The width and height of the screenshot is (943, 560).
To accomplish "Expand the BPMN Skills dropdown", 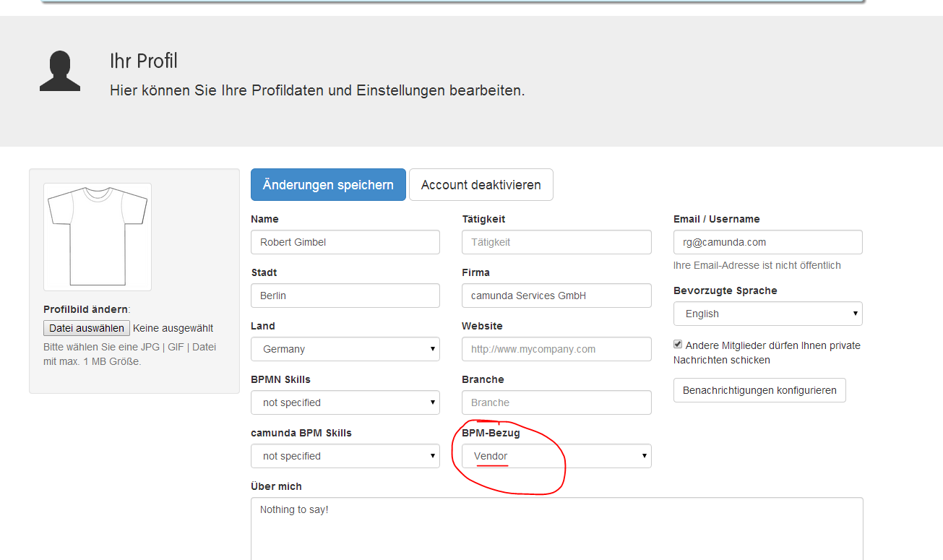I will coord(345,402).
